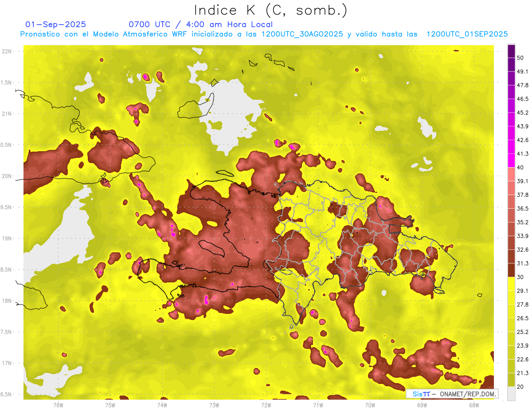This screenshot has width=532, height=411.
Task: Click the legend value '33.9'
Action: point(523,236)
